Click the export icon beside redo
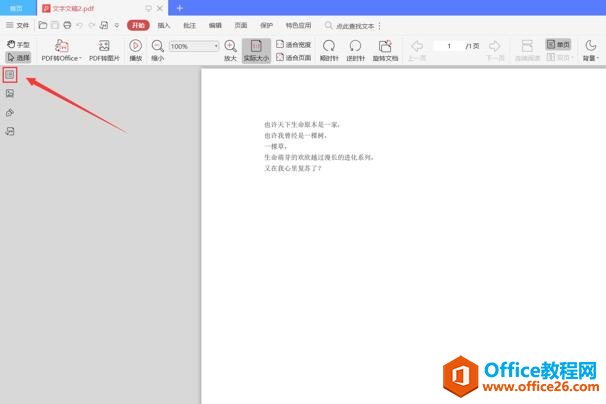 point(104,26)
